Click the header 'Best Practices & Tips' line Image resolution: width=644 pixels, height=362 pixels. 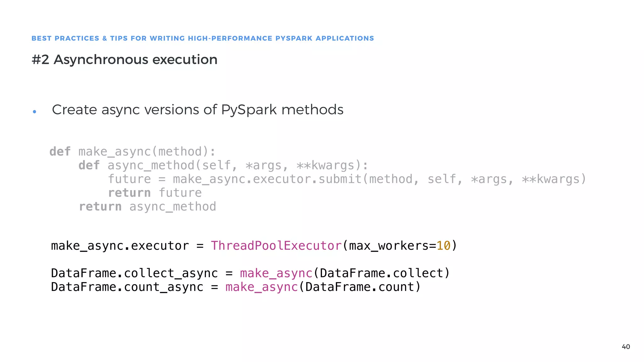point(203,38)
